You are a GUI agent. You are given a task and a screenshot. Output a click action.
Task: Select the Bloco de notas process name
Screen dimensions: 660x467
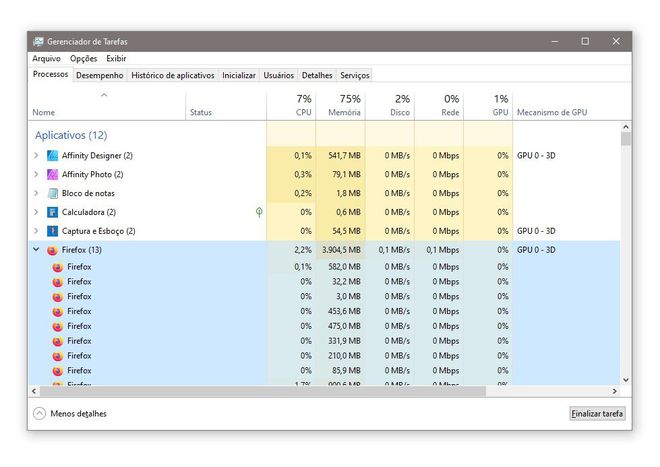pyautogui.click(x=88, y=193)
